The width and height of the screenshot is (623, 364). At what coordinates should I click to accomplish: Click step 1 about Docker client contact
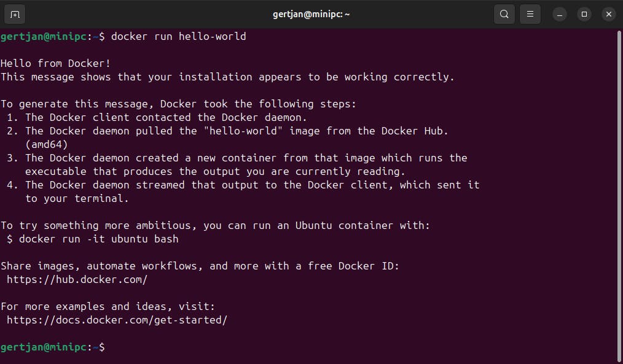tap(166, 117)
